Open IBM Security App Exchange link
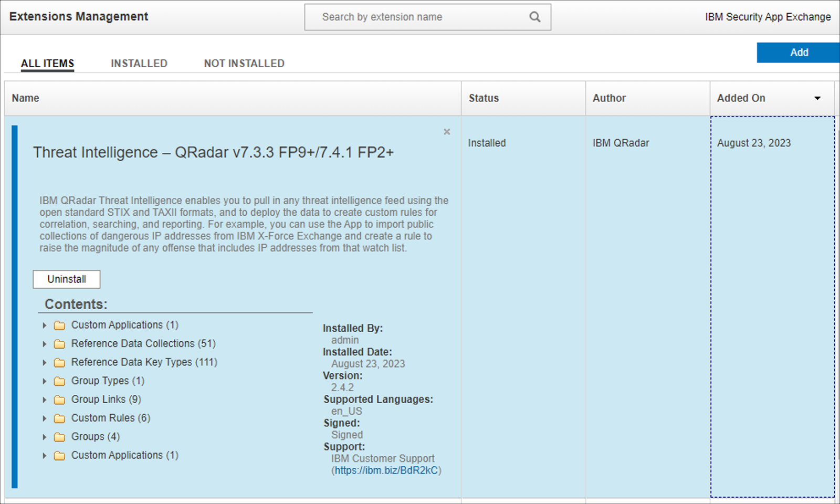The height and width of the screenshot is (504, 840). 768,17
